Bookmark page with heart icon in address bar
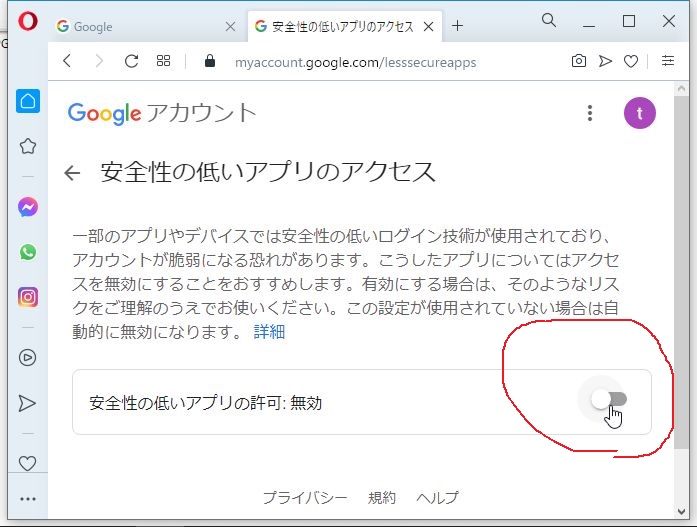 (631, 61)
